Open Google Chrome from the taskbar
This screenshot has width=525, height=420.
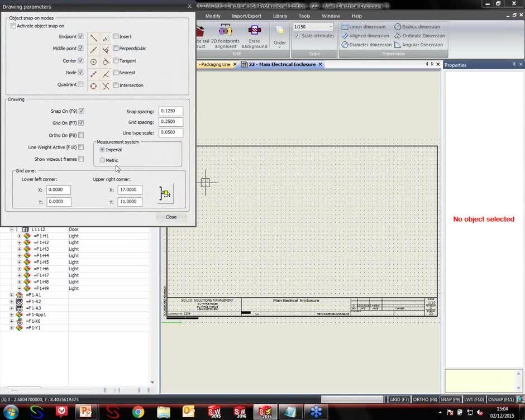pyautogui.click(x=138, y=412)
